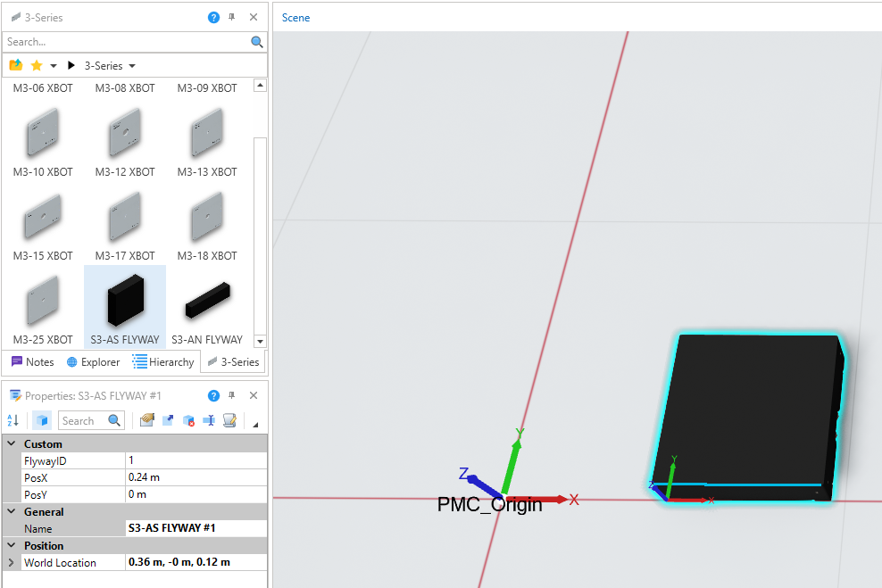The height and width of the screenshot is (588, 882).
Task: Click the hand icon in Properties toolbar
Action: pos(147,420)
